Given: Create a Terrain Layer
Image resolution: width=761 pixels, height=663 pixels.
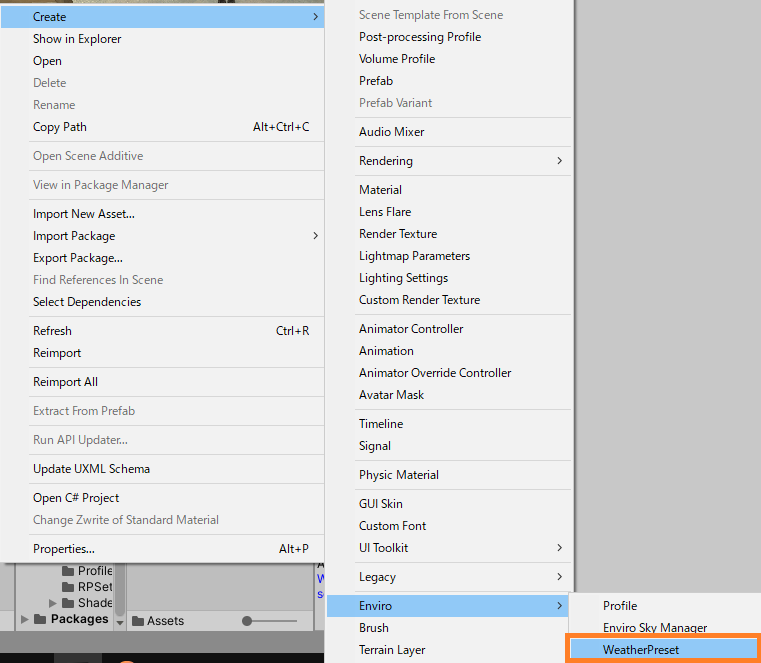Looking at the screenshot, I should [447, 649].
